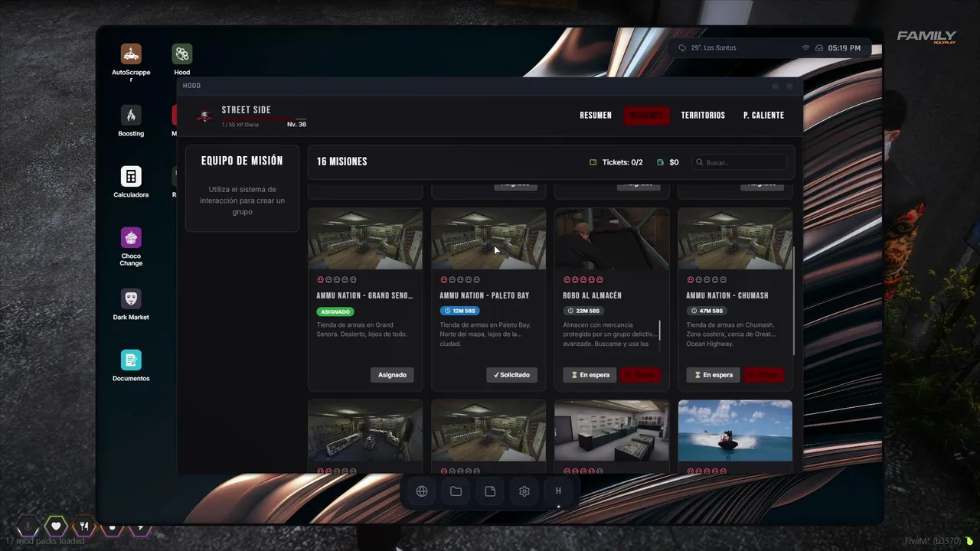Screen dimensions: 980x551
Task: Select the Robo al Almacén mission image
Action: pos(612,239)
